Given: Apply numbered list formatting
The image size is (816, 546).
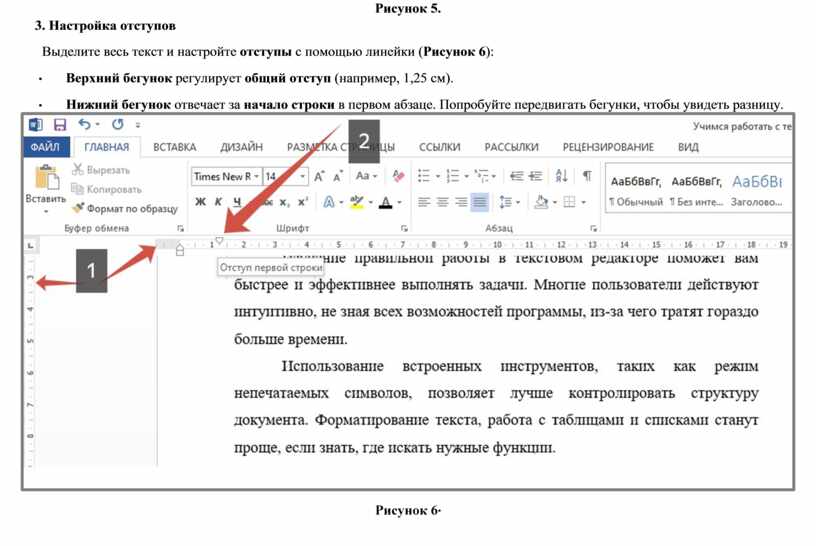Looking at the screenshot, I should 453,176.
